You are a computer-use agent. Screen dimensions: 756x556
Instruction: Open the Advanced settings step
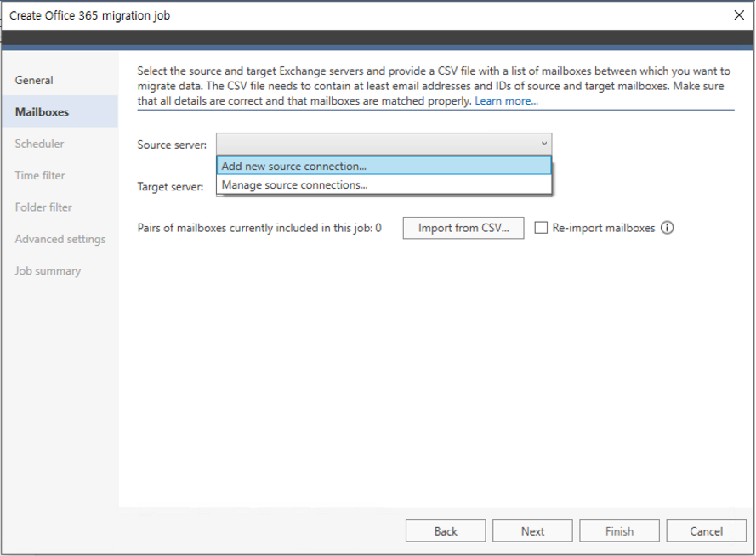coord(60,239)
